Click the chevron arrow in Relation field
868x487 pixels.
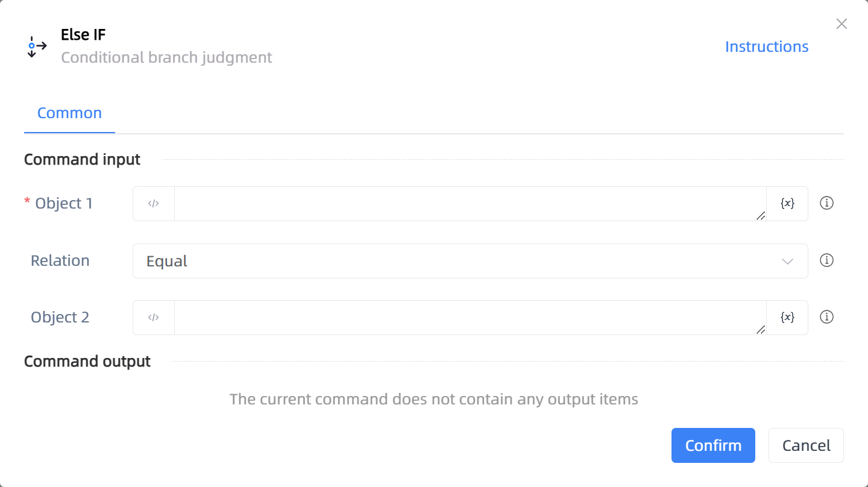(787, 261)
